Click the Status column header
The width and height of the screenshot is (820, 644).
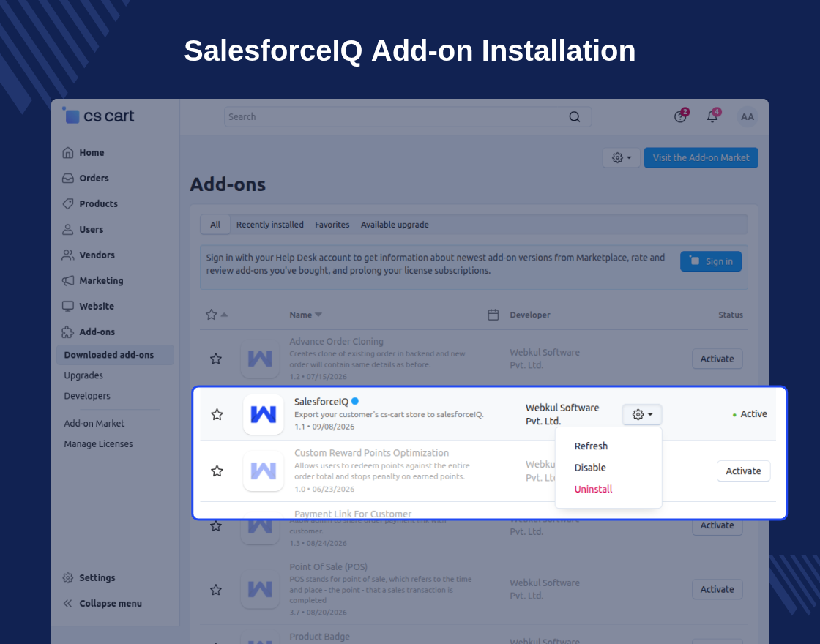[x=731, y=315]
